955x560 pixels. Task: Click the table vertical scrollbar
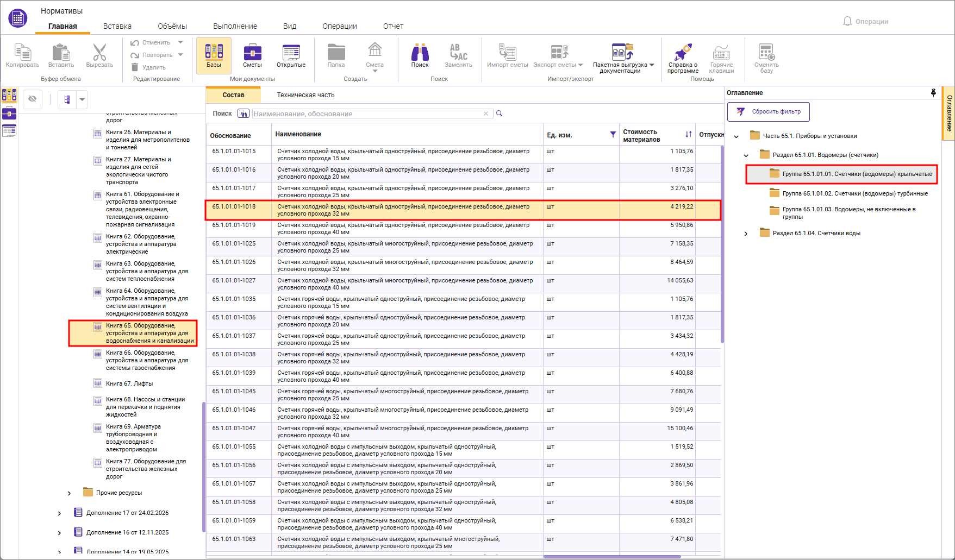pos(722,244)
